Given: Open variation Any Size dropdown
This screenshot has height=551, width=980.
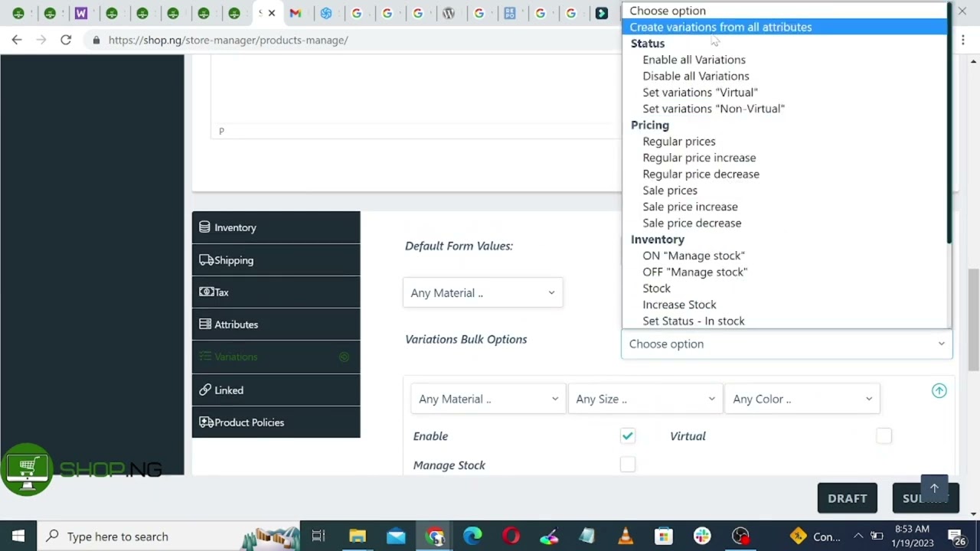Looking at the screenshot, I should pyautogui.click(x=645, y=399).
